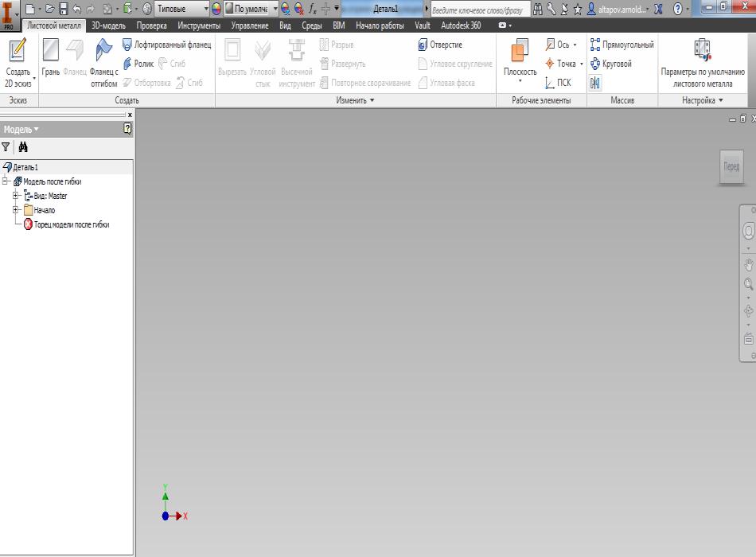Select Торец модели после гибки tree item
756x557 pixels.
[71, 224]
